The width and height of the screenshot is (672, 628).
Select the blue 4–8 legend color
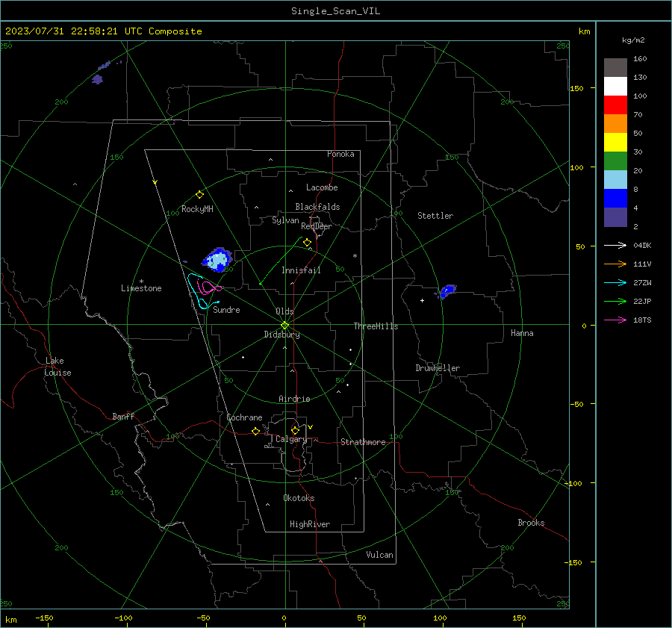pyautogui.click(x=615, y=199)
